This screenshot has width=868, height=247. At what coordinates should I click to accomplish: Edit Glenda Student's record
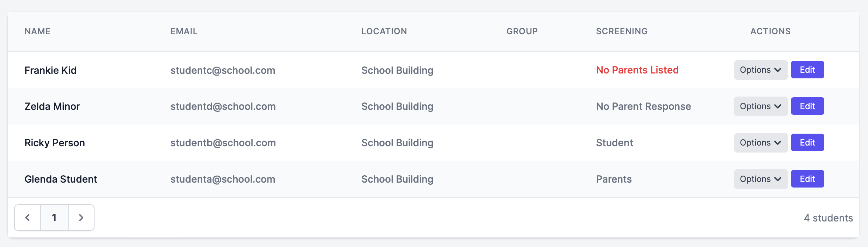point(807,179)
